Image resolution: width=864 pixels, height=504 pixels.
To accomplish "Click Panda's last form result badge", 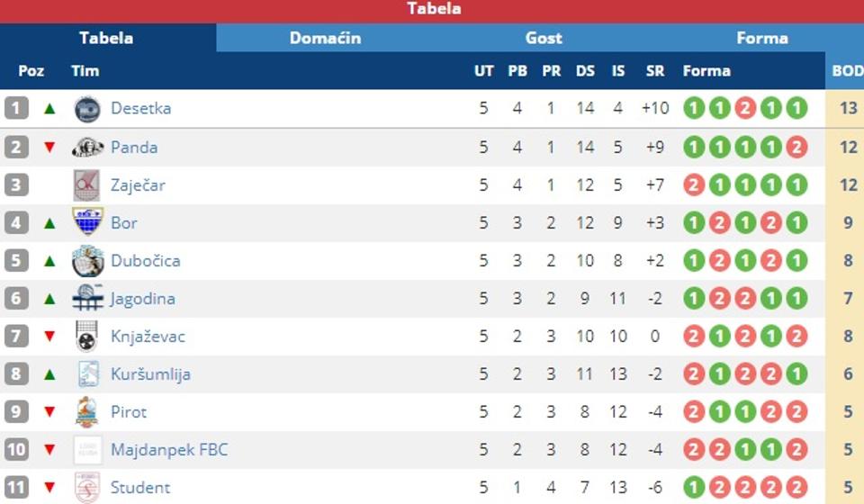I will pyautogui.click(x=796, y=148).
